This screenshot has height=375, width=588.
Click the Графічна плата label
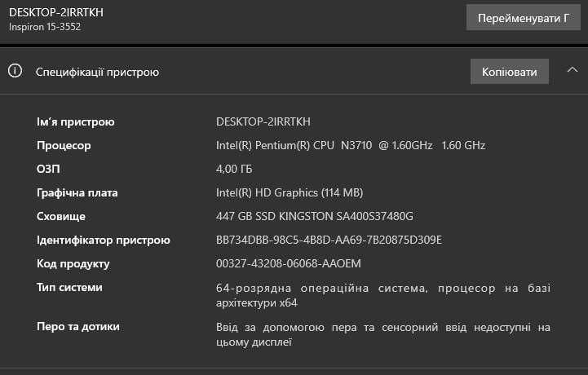[77, 192]
